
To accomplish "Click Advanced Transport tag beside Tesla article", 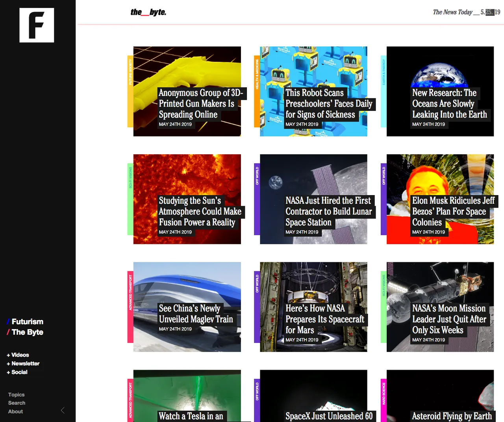I will coord(130,400).
